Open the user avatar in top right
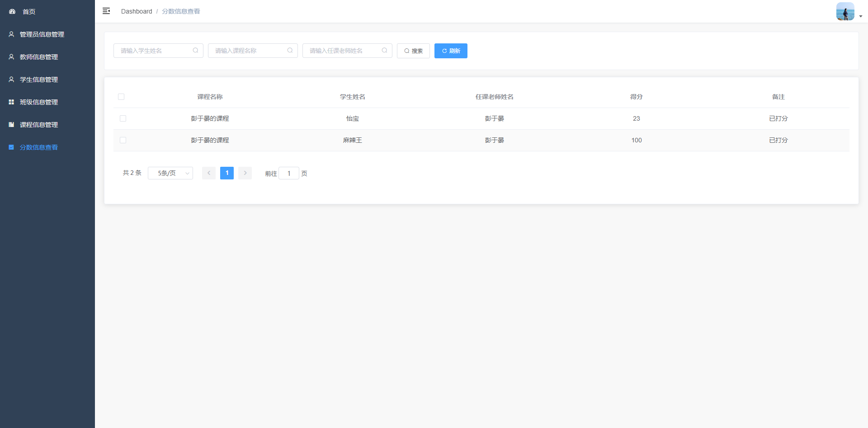The image size is (868, 428). coord(844,11)
